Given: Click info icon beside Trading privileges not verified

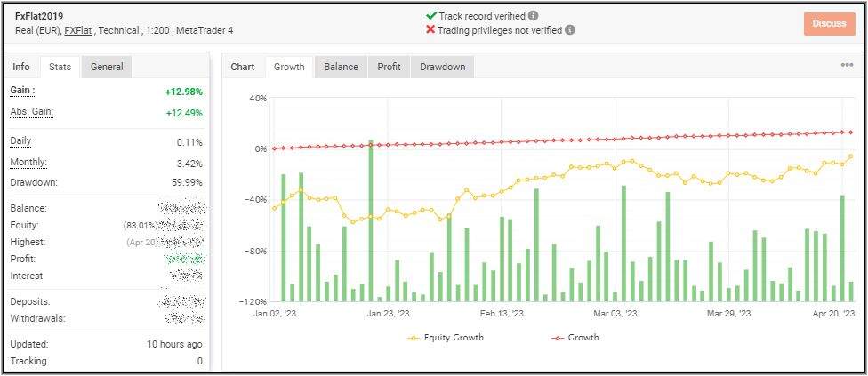Looking at the screenshot, I should pyautogui.click(x=570, y=29).
